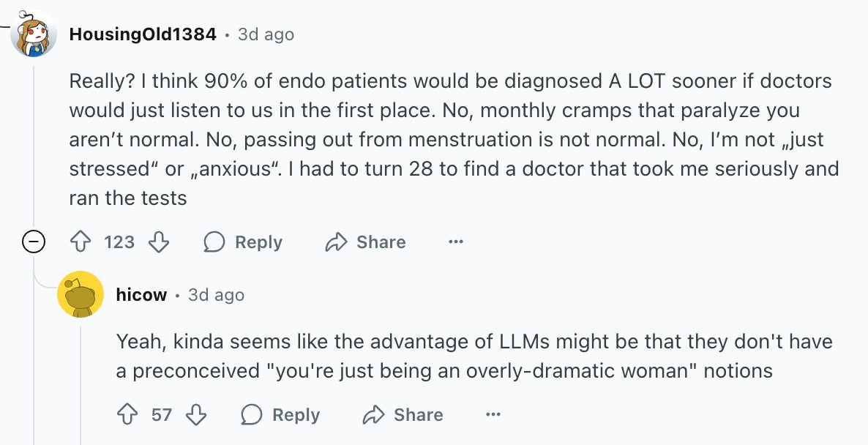Click 3d ago timestamp on HousingOld1384's comment
The image size is (868, 445).
(266, 34)
